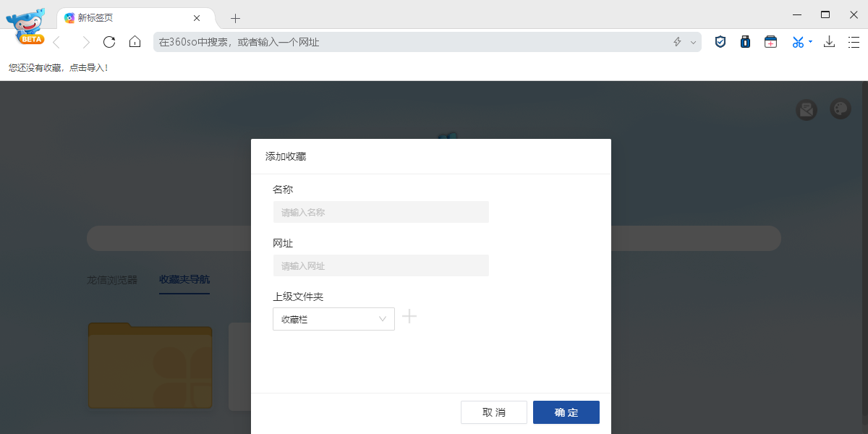Open the address bar search suggestions chevron
The image size is (868, 434).
[x=693, y=42]
